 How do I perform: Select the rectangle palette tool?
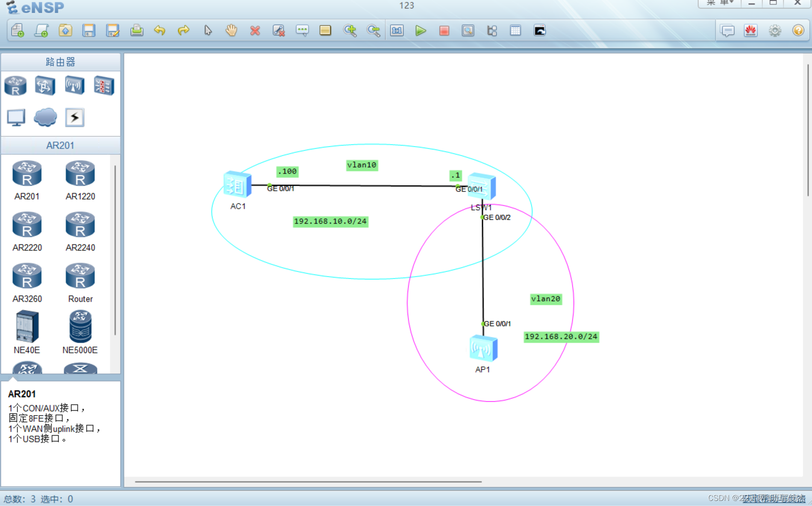(326, 31)
